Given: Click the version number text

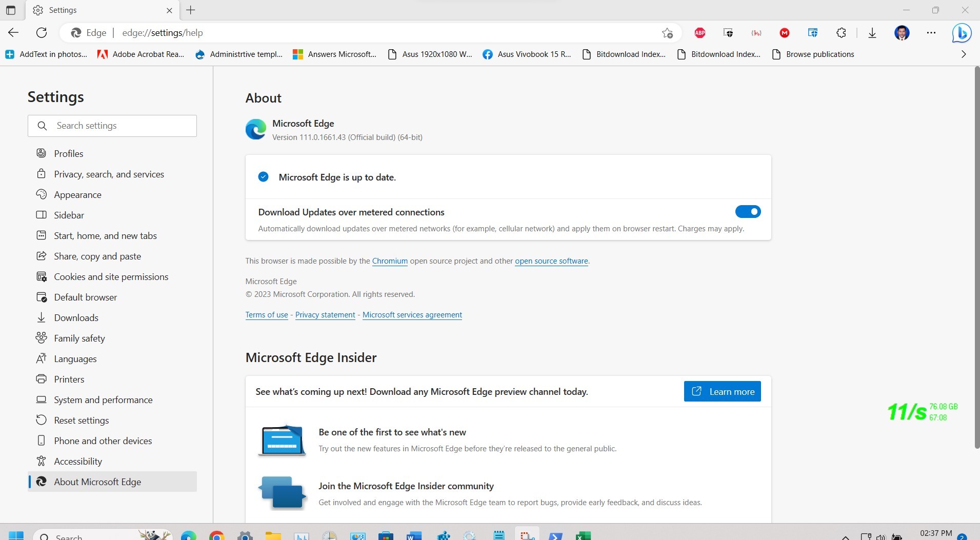Looking at the screenshot, I should point(347,137).
